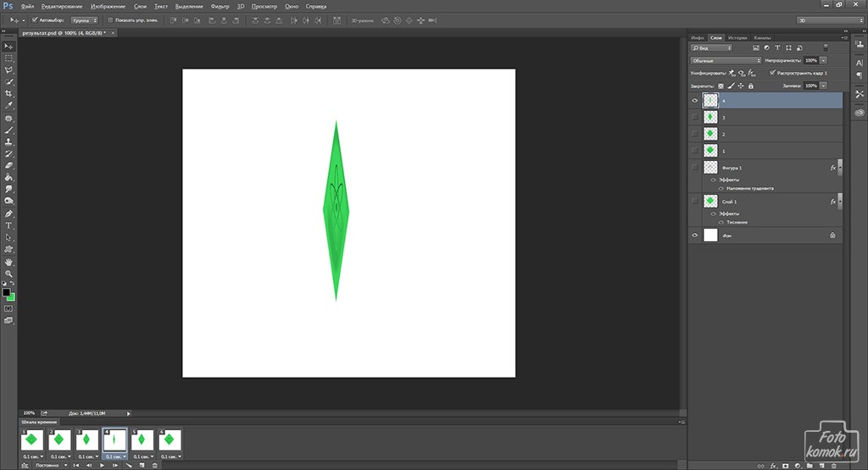
Task: Duplicate selected frames in timeline
Action: 142,466
